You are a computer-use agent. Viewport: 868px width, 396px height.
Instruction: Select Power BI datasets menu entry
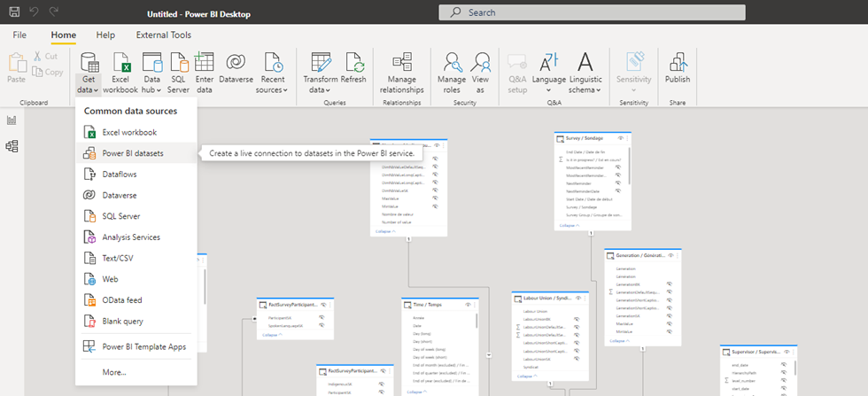pos(136,153)
